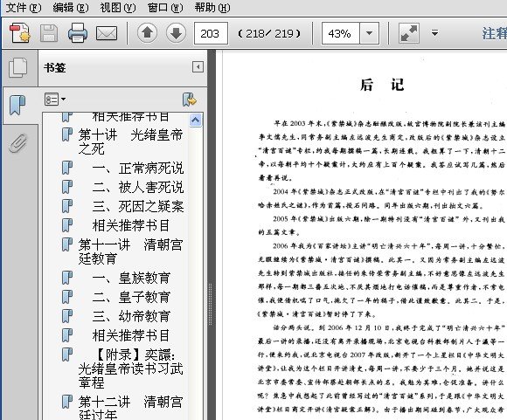Image resolution: width=507 pixels, height=420 pixels.
Task: Select bookmark 一、皇族教育
Action: pos(131,278)
